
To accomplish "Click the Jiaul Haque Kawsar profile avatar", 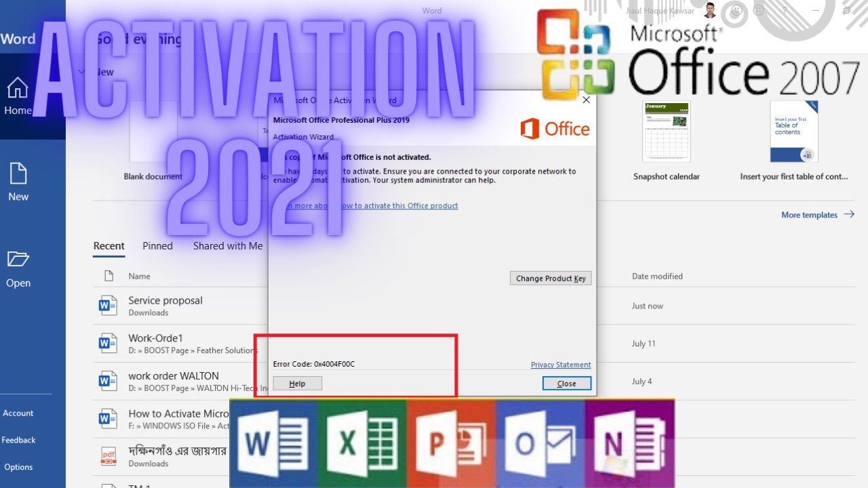I will pyautogui.click(x=710, y=10).
